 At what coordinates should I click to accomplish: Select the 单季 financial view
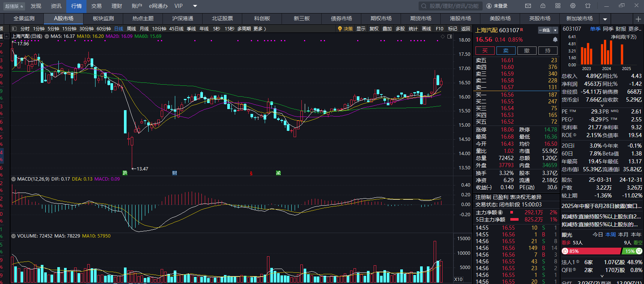[595, 29]
